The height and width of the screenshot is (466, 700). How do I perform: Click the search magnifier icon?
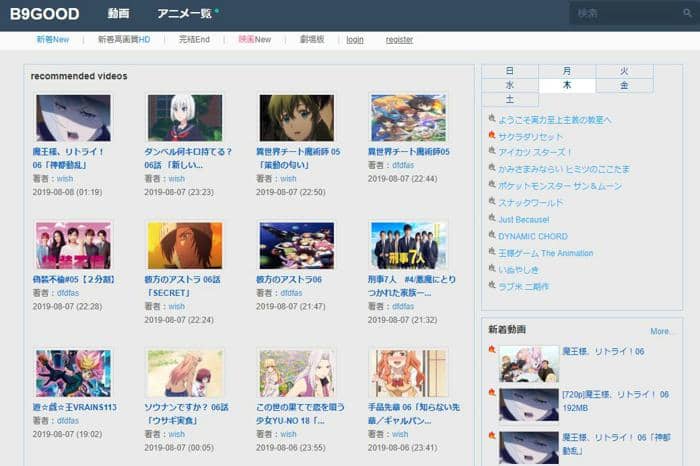click(x=687, y=13)
